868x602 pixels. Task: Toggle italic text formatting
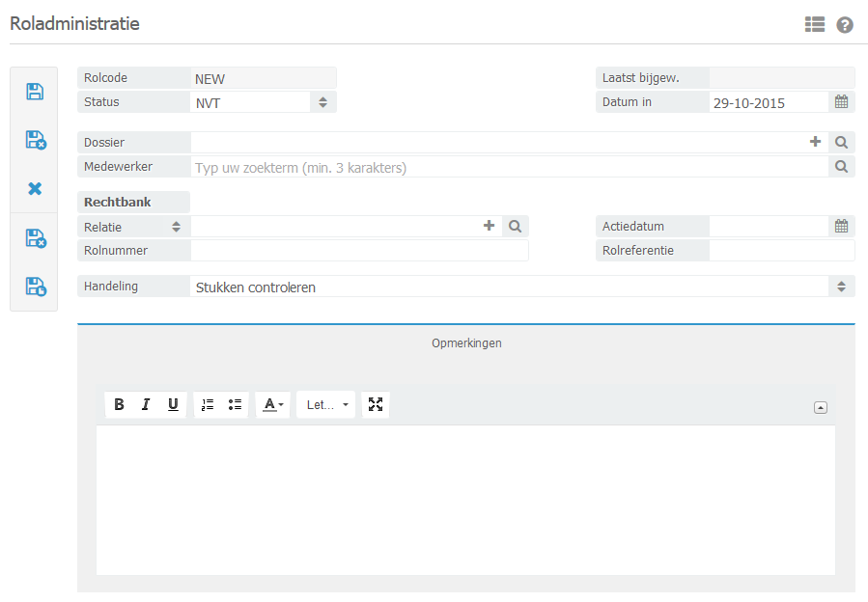(x=146, y=405)
